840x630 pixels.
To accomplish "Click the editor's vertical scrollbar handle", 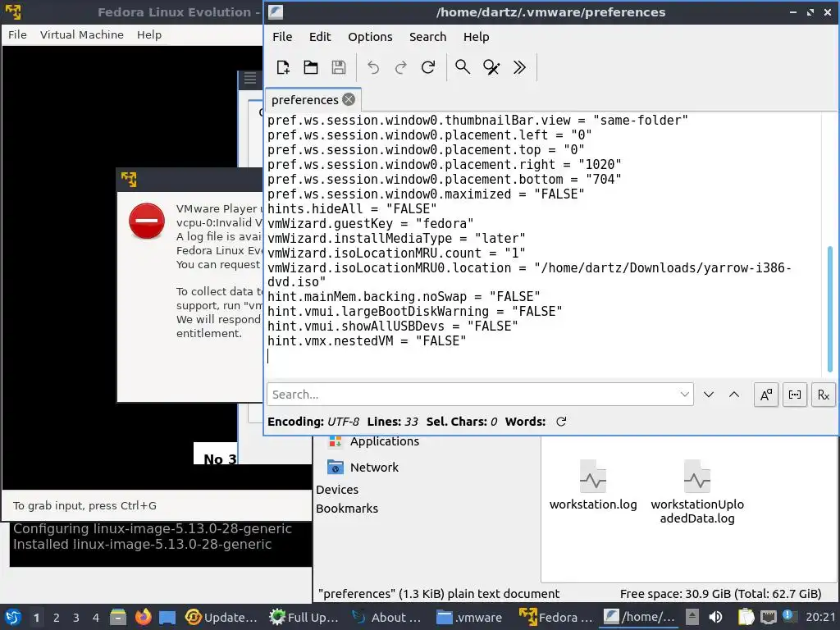I will 830,308.
